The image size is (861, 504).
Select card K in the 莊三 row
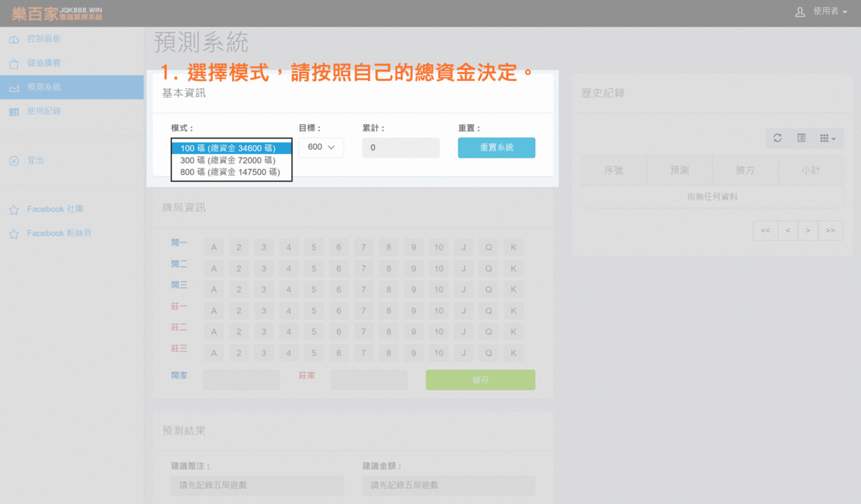[513, 353]
